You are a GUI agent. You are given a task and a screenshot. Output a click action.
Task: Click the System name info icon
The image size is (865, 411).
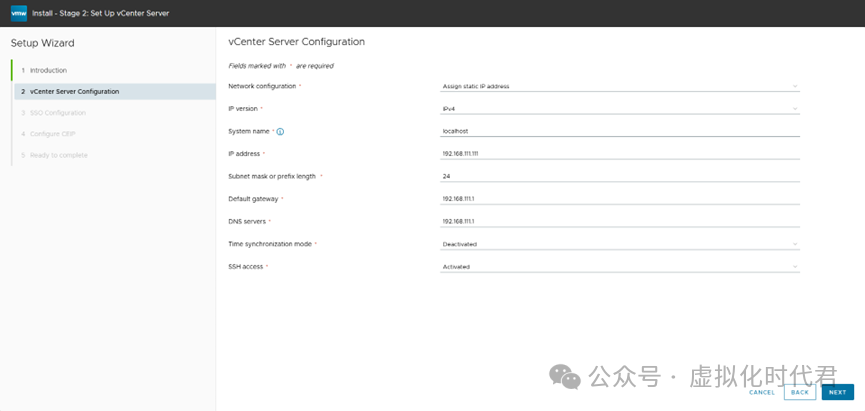280,132
